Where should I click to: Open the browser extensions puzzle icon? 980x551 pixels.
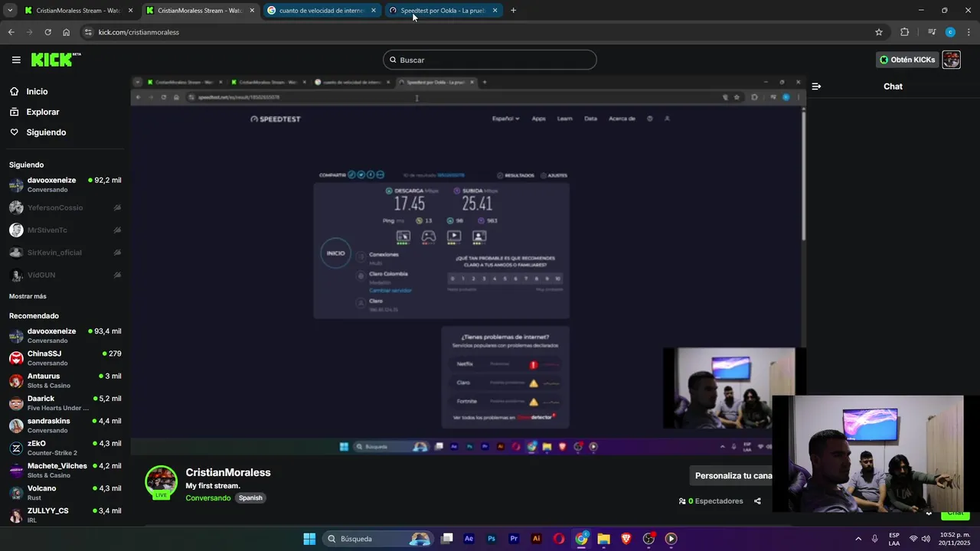905,32
